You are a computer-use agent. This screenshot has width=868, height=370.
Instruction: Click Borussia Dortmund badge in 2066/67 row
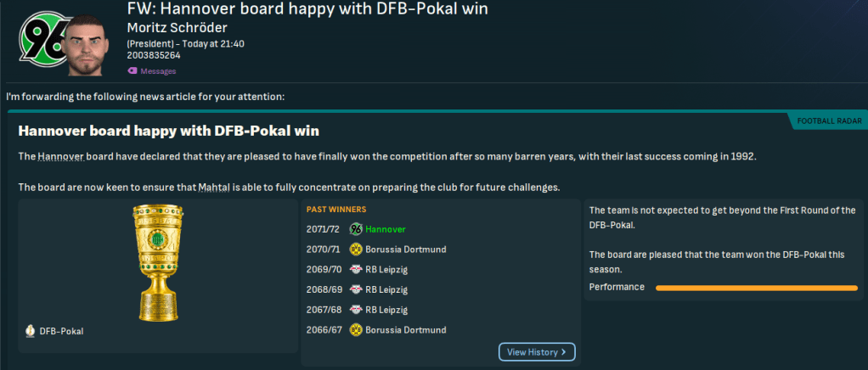coord(357,329)
